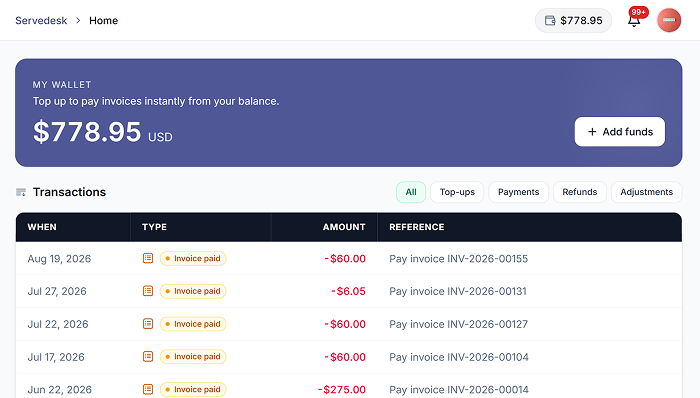Click invoice icon in Aug 19, 2026 row
Image resolution: width=700 pixels, height=398 pixels.
[x=148, y=258]
